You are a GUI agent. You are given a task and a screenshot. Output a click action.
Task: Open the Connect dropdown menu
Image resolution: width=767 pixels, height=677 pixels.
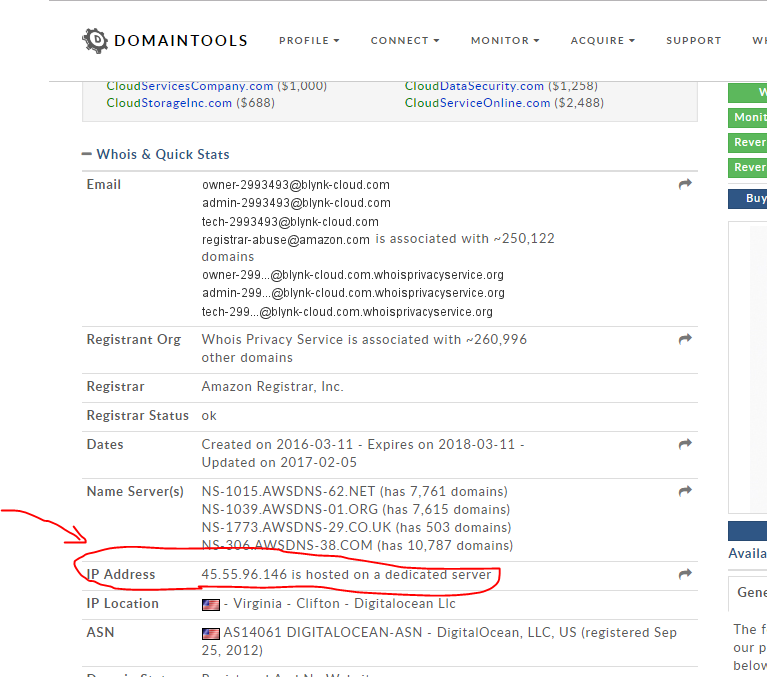coord(405,41)
